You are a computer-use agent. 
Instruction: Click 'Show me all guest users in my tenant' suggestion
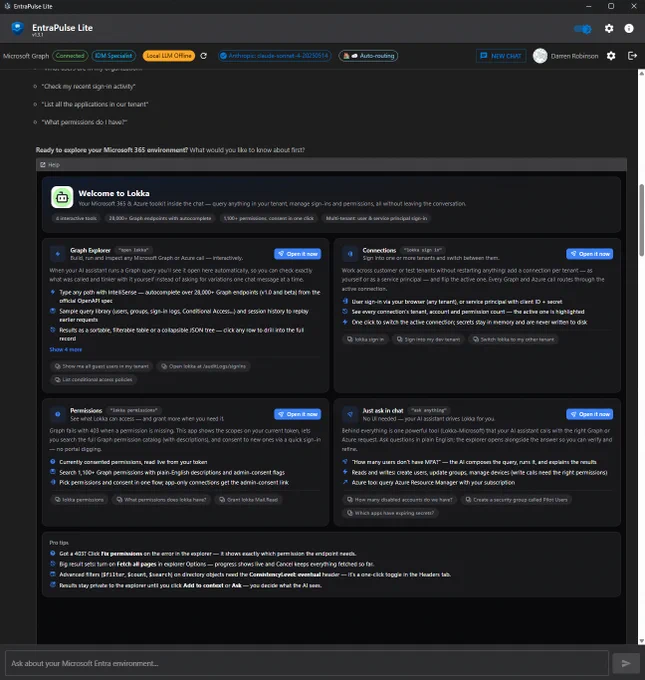click(101, 366)
